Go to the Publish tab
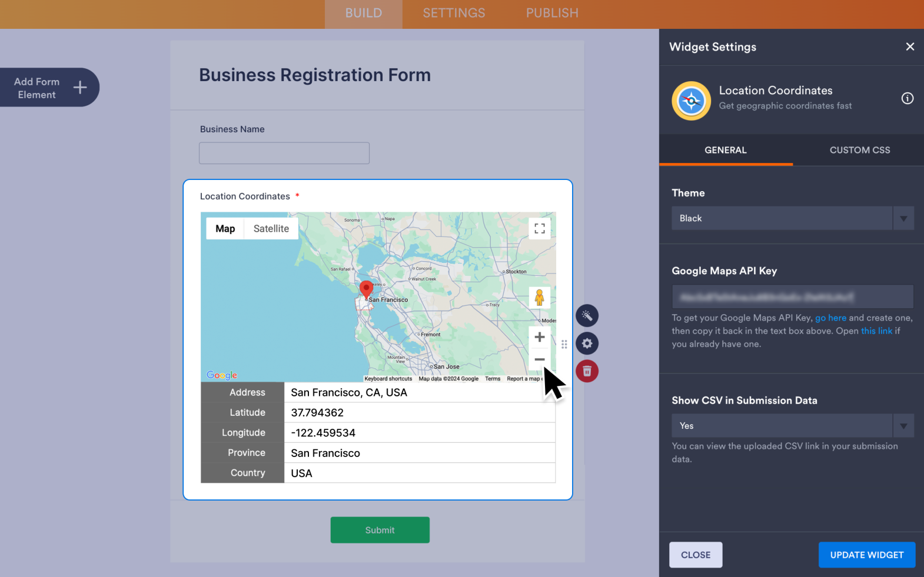The height and width of the screenshot is (577, 924). point(551,13)
